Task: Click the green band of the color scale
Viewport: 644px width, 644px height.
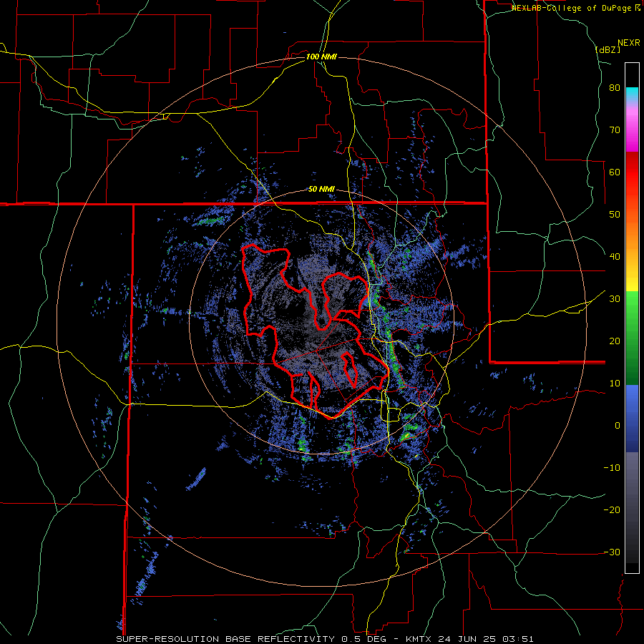Action: pos(632,338)
